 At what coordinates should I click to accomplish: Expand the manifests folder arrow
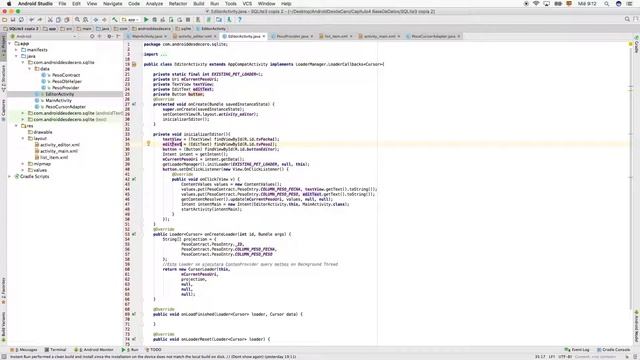[16, 50]
